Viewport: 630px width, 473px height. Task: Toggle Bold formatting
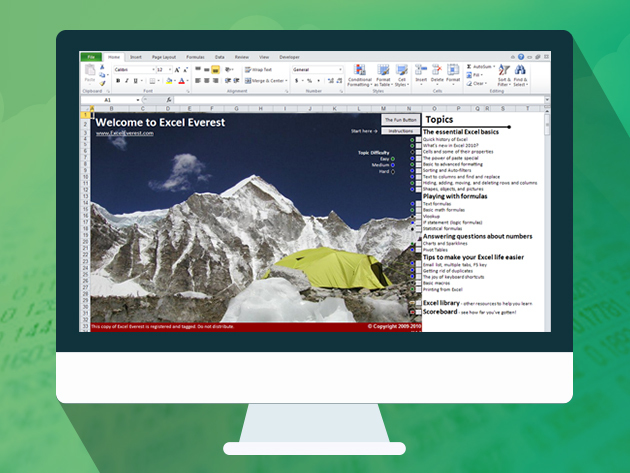118,81
